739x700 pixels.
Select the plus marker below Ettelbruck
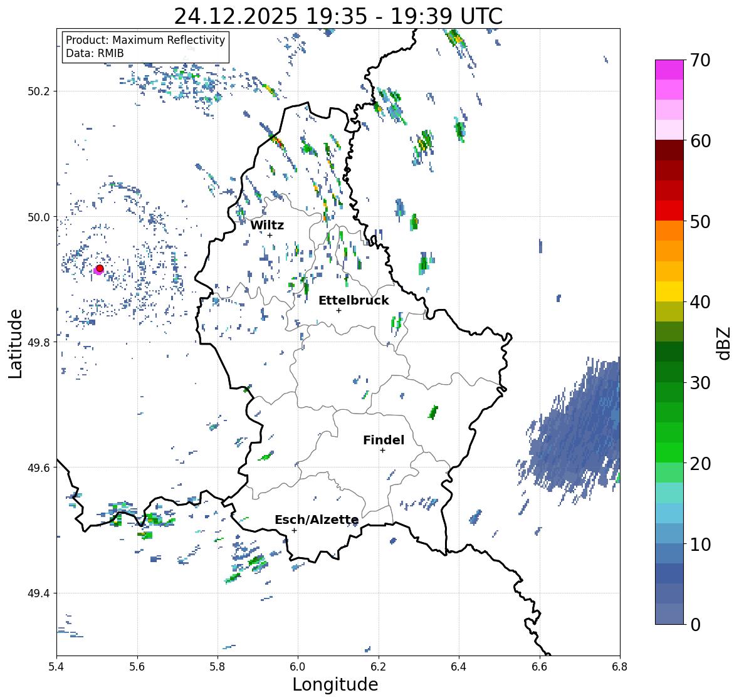click(338, 310)
